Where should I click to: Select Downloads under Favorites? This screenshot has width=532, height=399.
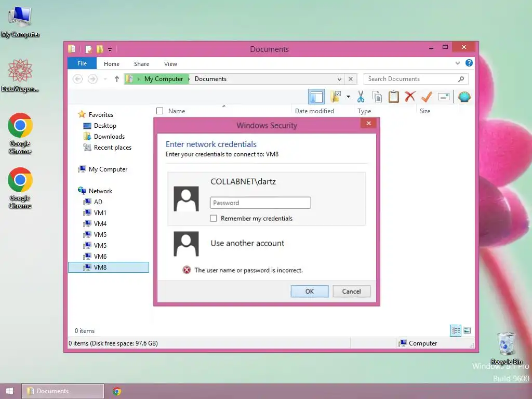(109, 137)
